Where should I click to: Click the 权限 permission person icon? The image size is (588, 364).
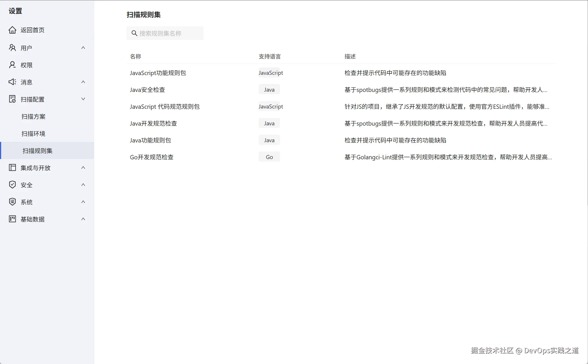click(x=12, y=65)
